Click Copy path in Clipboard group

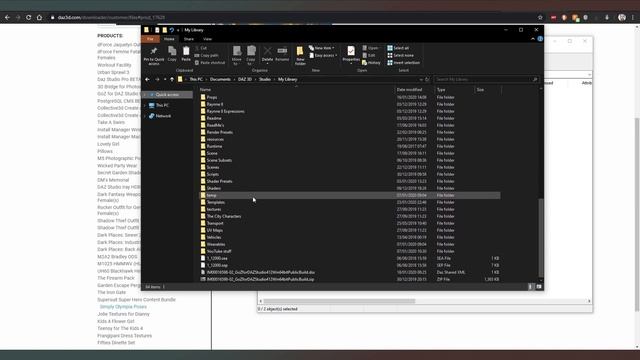[207, 56]
